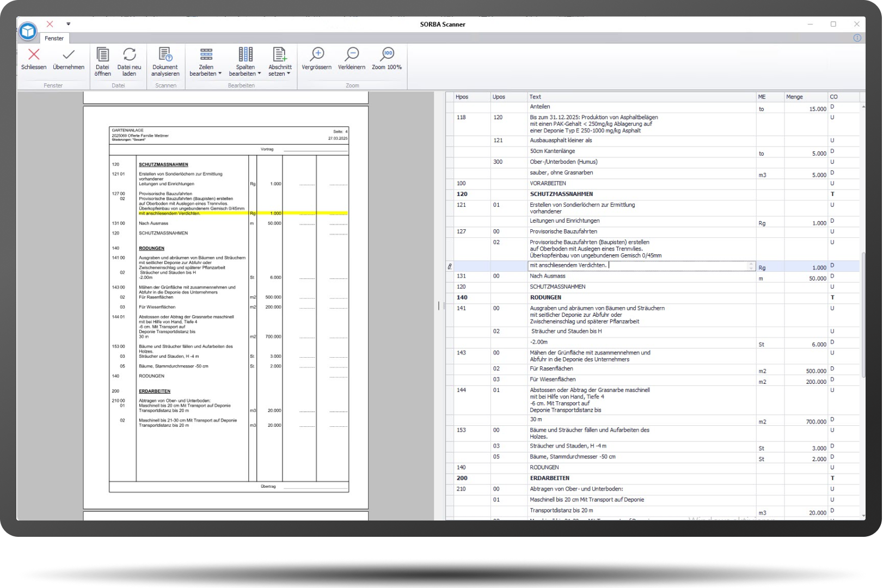Click the Hpos column header
Image resolution: width=883 pixels, height=588 pixels.
click(471, 97)
